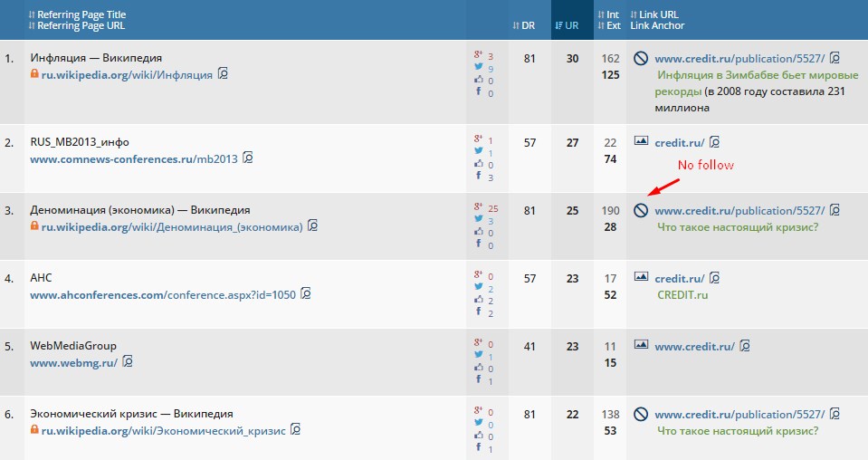Click the Facebook icon in the WebMediaGroup row

478,381
